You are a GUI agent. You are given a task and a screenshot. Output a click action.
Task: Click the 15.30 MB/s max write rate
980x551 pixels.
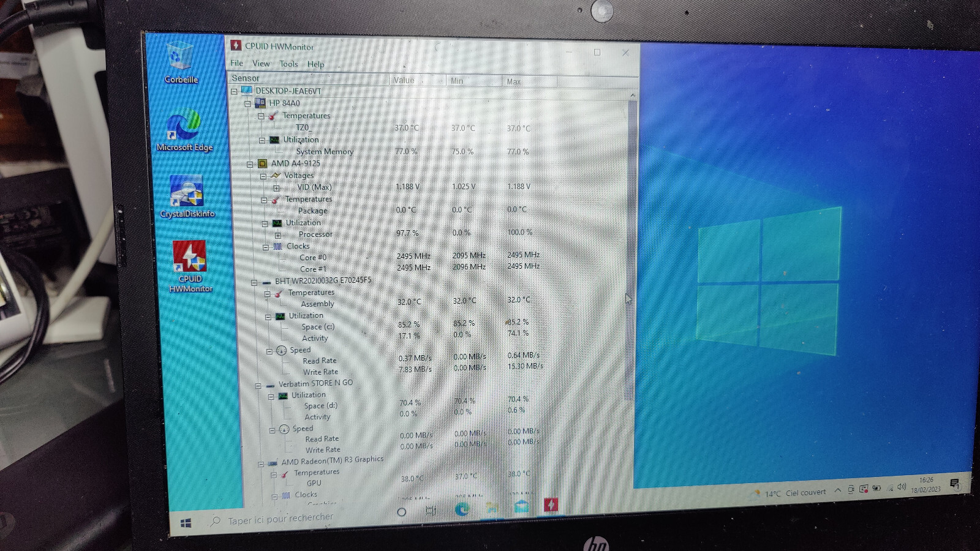coord(525,366)
